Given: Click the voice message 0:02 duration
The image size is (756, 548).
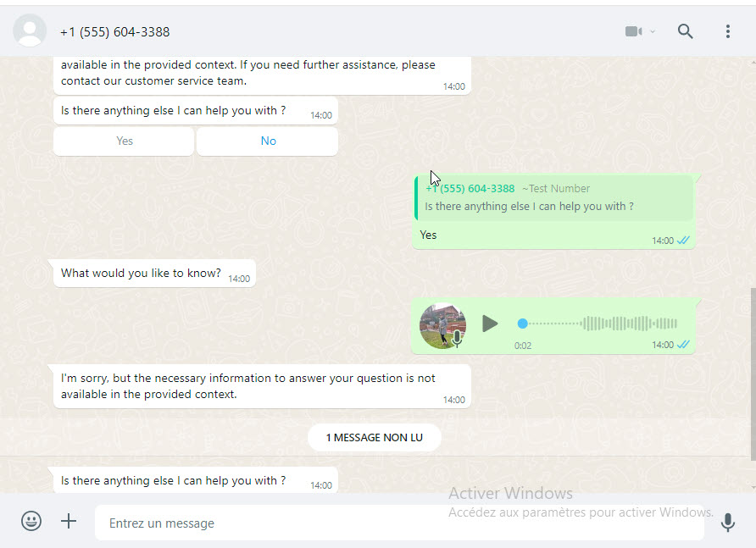Looking at the screenshot, I should point(523,346).
